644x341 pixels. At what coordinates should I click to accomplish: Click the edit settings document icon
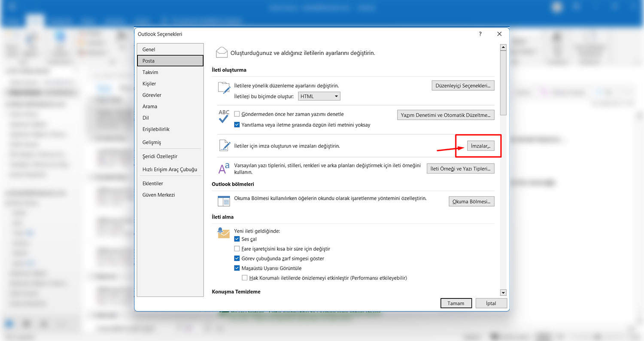tap(224, 88)
